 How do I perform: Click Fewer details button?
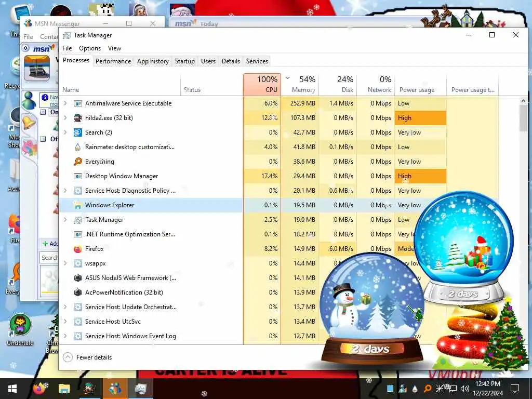87,357
